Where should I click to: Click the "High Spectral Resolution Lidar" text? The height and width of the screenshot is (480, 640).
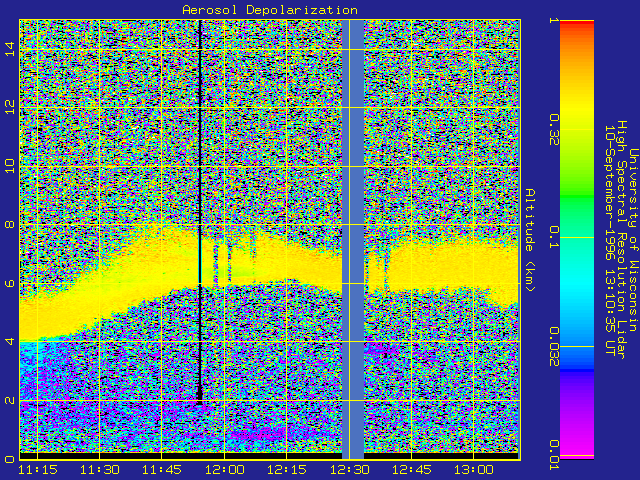pos(621,240)
